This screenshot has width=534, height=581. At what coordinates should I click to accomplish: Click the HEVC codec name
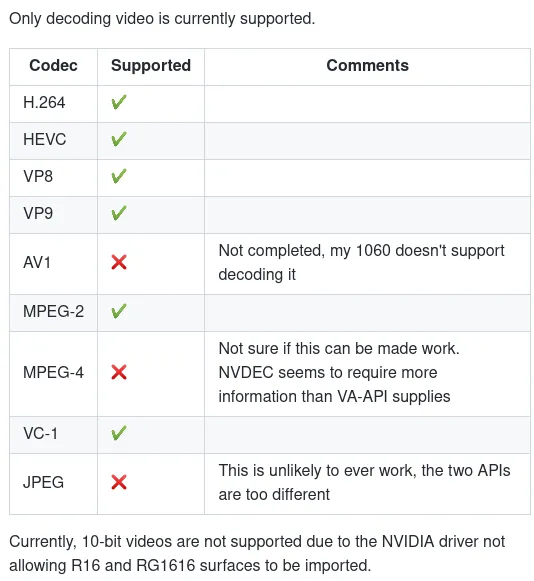point(44,140)
